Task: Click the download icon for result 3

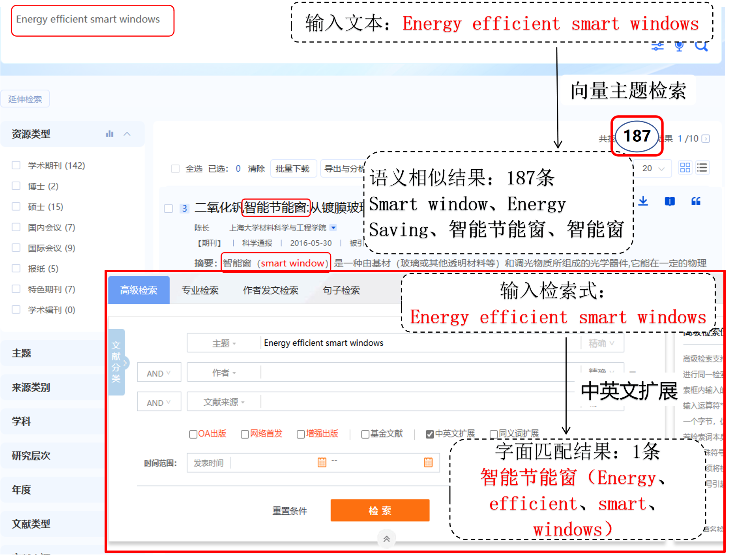Action: pyautogui.click(x=643, y=201)
